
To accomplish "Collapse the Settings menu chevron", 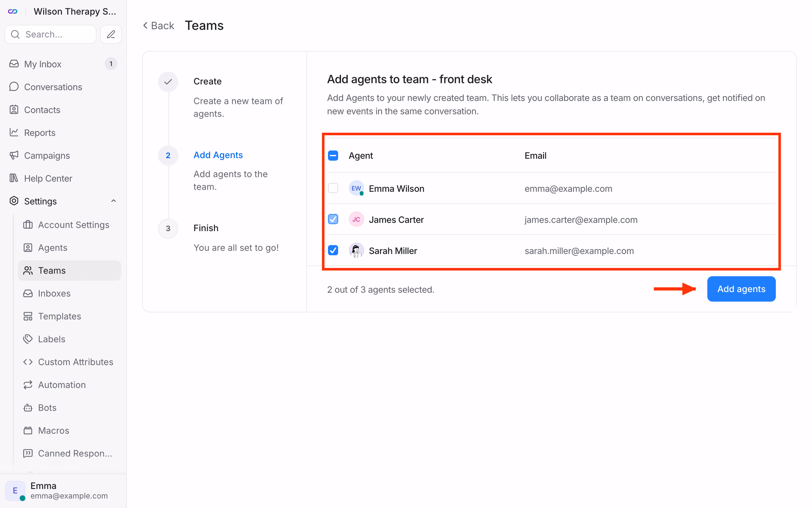I will pos(114,201).
